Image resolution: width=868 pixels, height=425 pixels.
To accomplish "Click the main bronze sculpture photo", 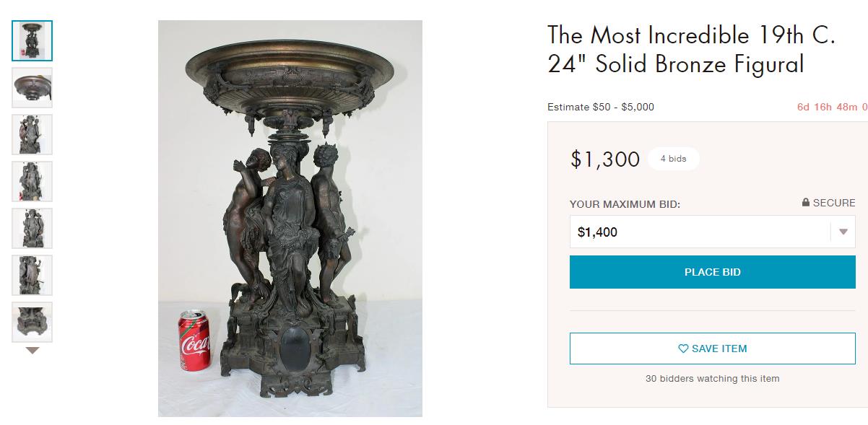I will pos(289,216).
